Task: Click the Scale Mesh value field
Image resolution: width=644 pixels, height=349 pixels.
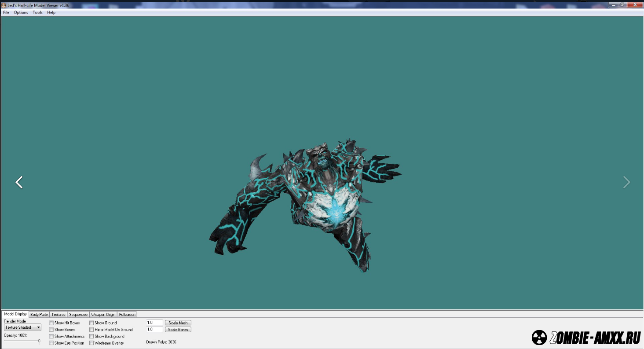Action: pyautogui.click(x=154, y=323)
